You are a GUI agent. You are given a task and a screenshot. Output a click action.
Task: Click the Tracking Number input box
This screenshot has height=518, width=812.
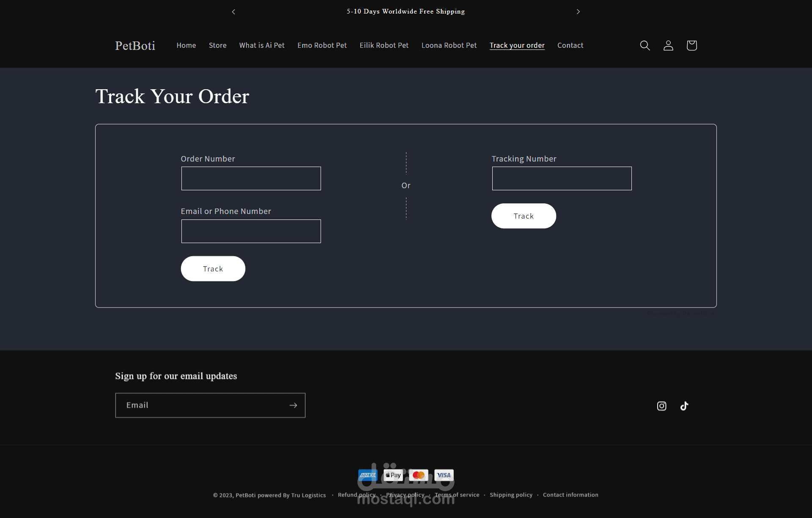point(562,178)
